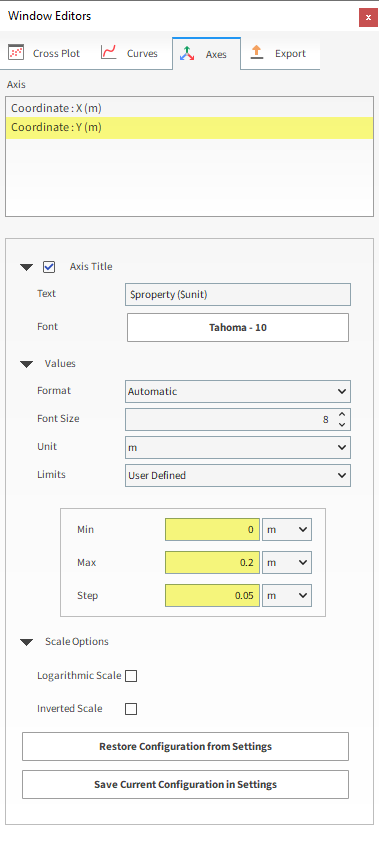Open the Limits dropdown set to User Defined
This screenshot has width=379, height=844.
[238, 475]
